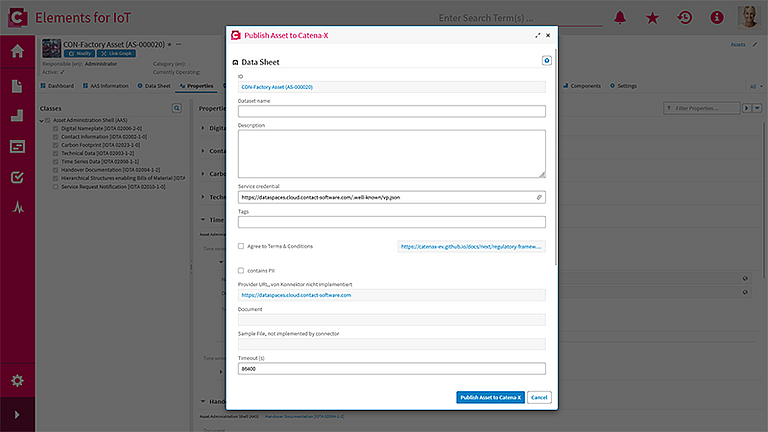Collapse the Handover Documentation properties section
Viewport: 768px width, 432px height.
[203, 402]
